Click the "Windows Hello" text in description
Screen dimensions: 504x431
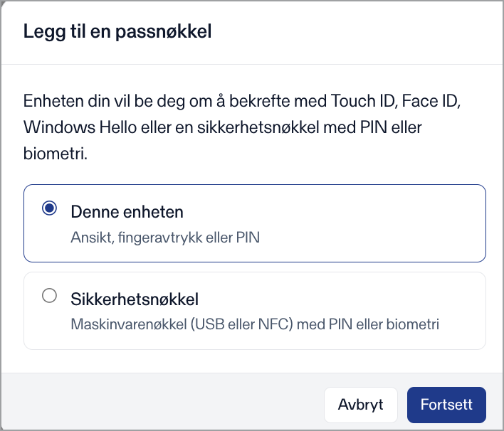(80, 127)
